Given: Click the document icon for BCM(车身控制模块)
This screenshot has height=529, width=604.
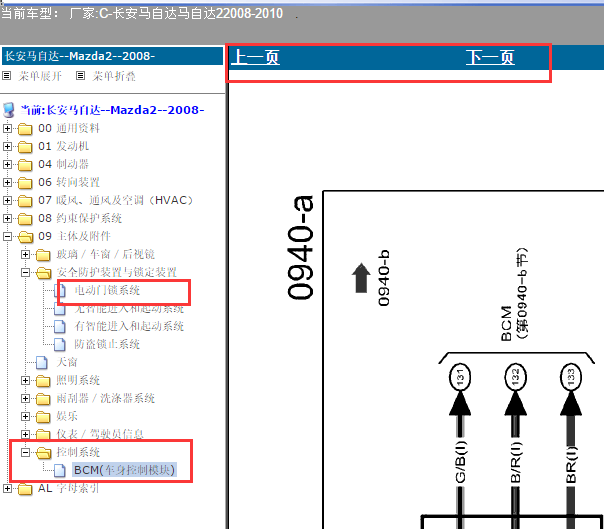Looking at the screenshot, I should (x=60, y=471).
